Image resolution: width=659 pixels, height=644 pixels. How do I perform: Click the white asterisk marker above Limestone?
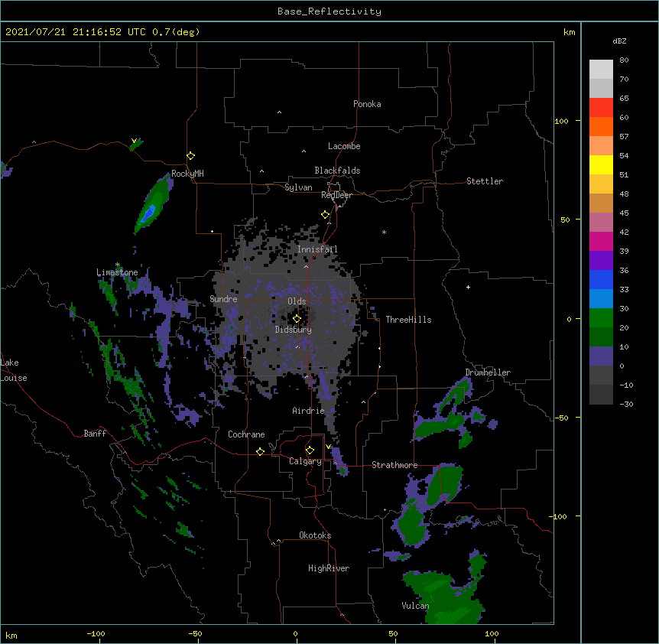pos(118,265)
